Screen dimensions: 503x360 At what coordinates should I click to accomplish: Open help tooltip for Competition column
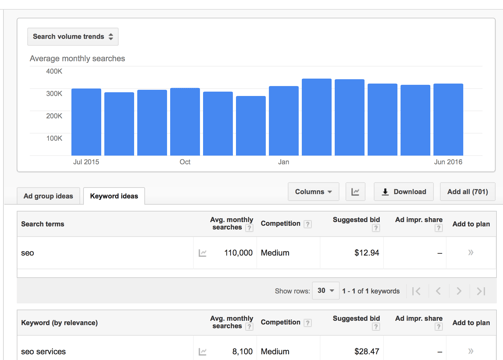(308, 224)
